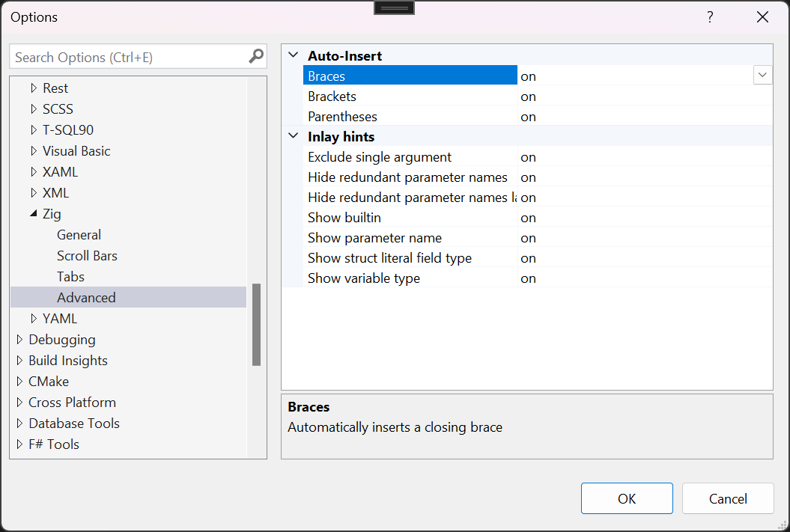Open the CMake options section

coord(48,381)
